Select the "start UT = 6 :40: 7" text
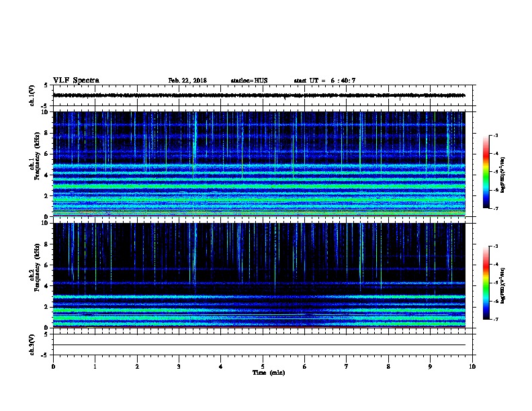The height and width of the screenshot is (411, 532). click(x=324, y=81)
